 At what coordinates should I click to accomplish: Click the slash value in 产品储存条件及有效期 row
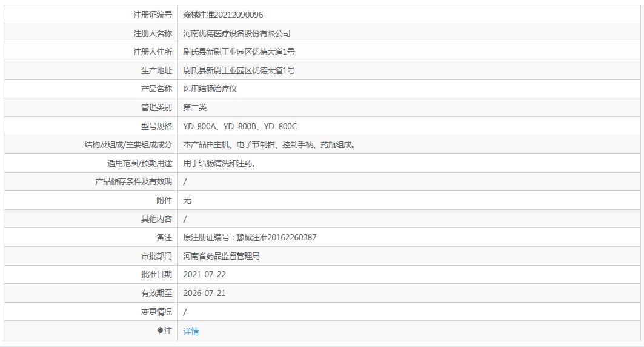185,182
